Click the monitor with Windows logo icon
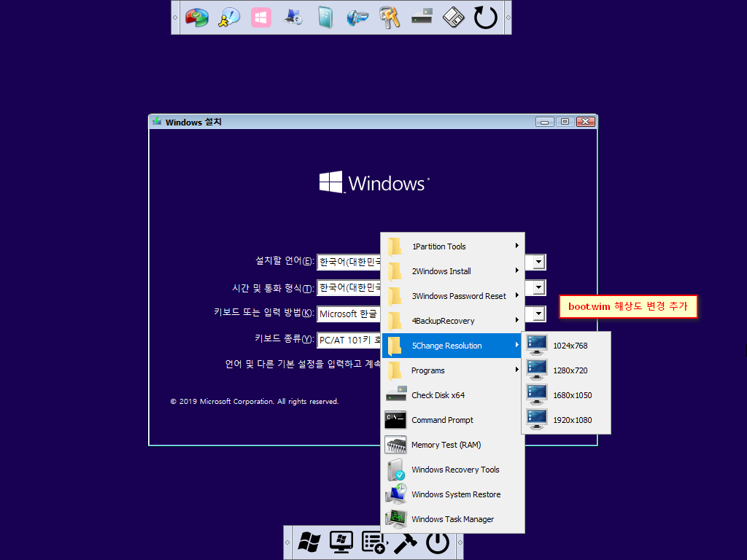 (341, 542)
